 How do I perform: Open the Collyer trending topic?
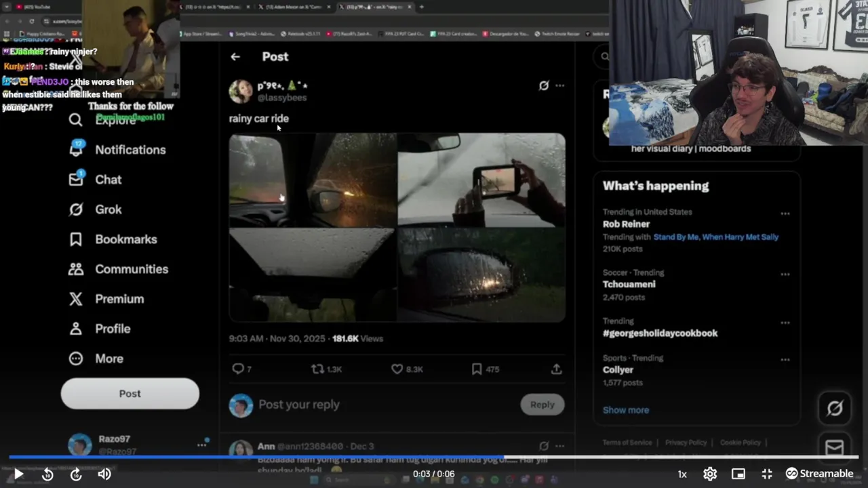[618, 370]
